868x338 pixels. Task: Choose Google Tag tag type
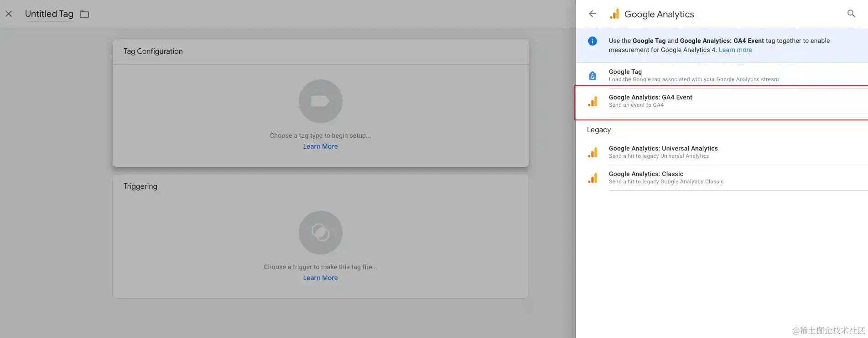coord(722,75)
